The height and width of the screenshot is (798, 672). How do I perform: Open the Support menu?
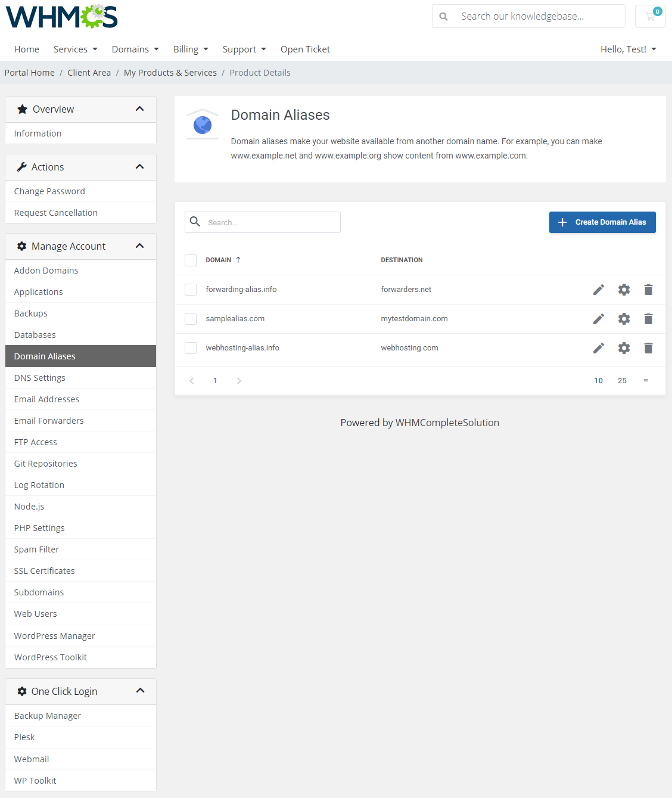coord(244,49)
